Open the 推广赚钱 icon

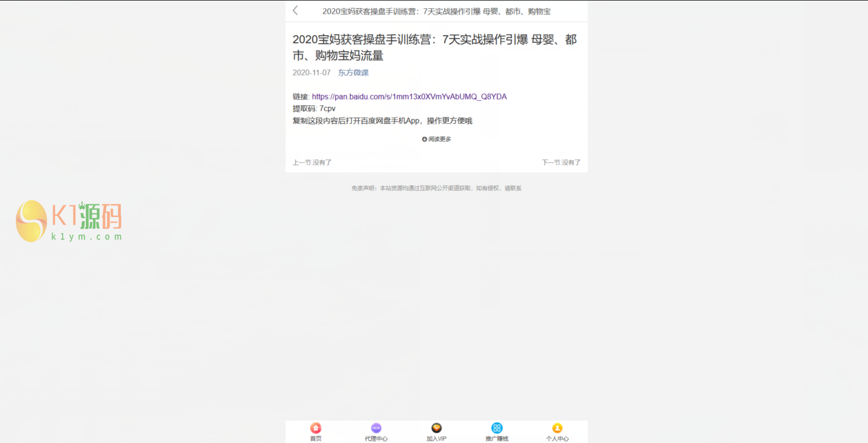[x=497, y=428]
